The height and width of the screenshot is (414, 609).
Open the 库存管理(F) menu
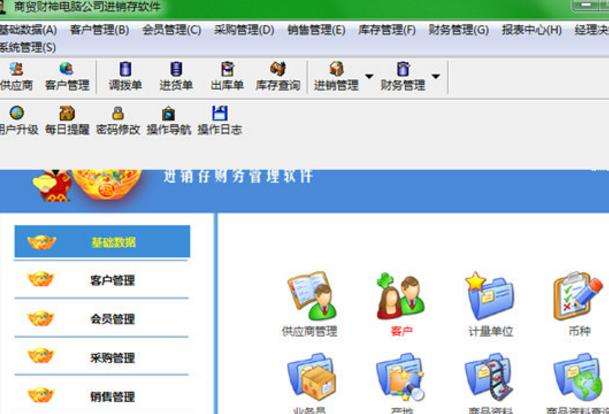coord(386,30)
